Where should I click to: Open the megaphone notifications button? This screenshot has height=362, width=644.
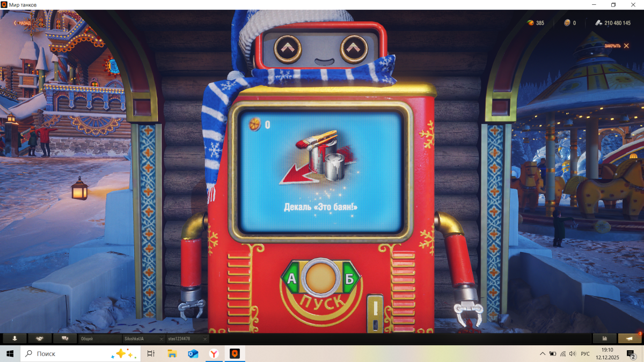coord(630,338)
